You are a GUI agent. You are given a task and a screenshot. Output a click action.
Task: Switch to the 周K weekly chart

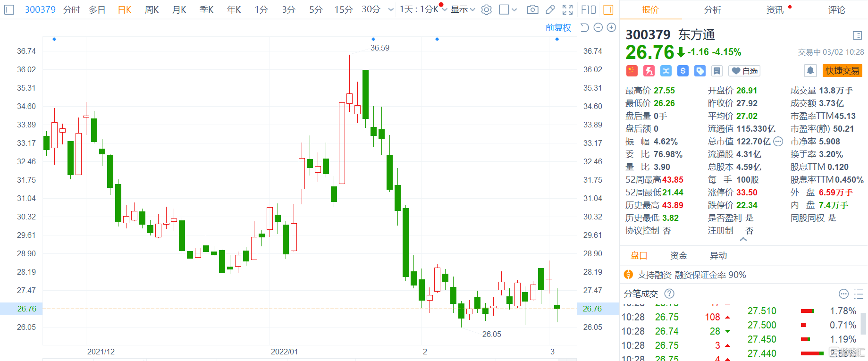click(152, 9)
